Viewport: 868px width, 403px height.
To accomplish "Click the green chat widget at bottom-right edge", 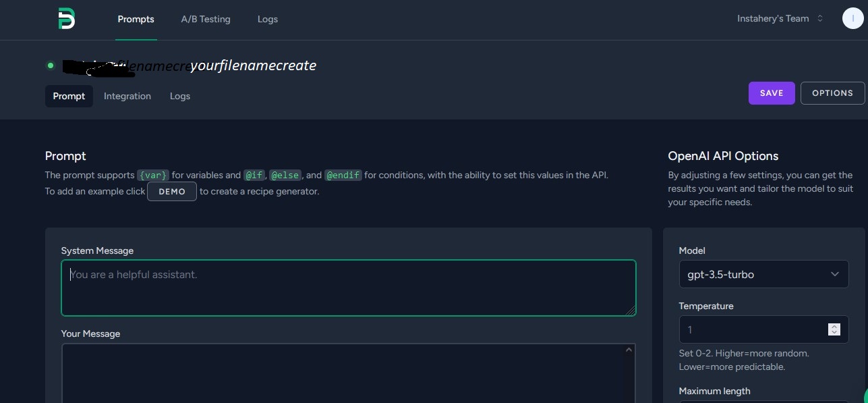I will 864,396.
